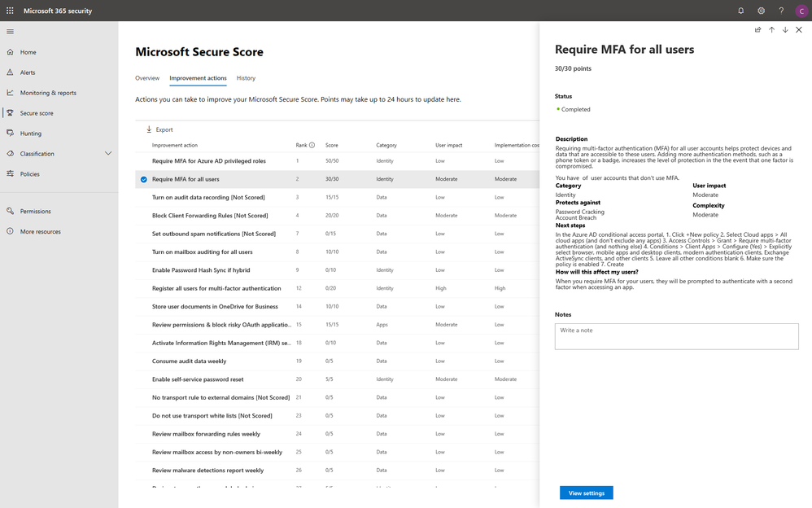Click the Permissions key icon
Image resolution: width=812 pixels, height=508 pixels.
coord(10,211)
